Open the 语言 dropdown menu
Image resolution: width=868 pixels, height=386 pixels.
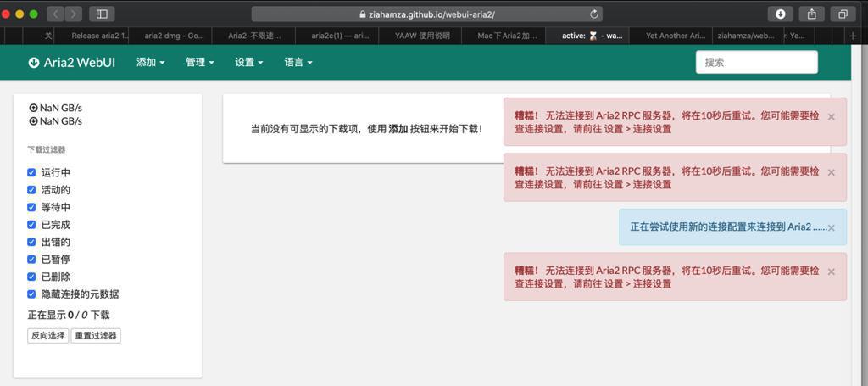pos(298,63)
